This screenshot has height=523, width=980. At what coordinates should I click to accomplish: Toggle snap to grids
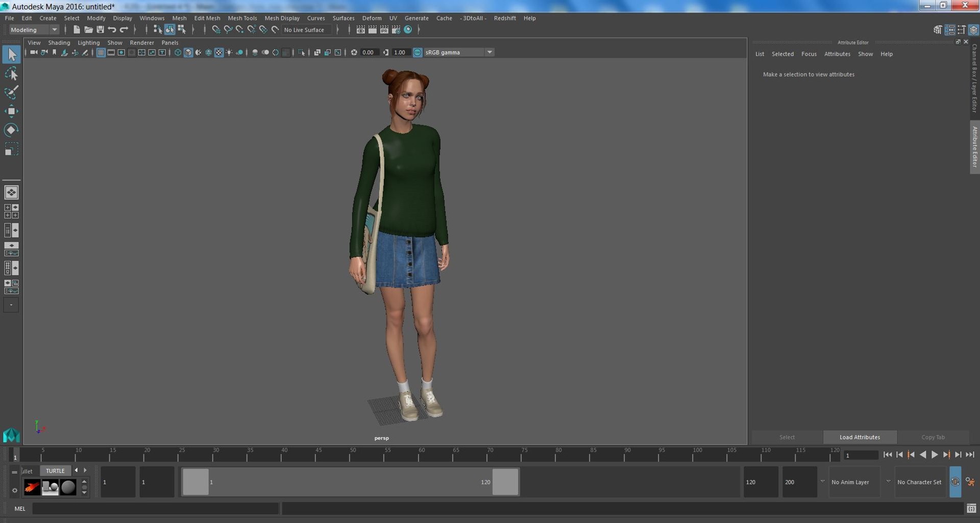pyautogui.click(x=216, y=30)
